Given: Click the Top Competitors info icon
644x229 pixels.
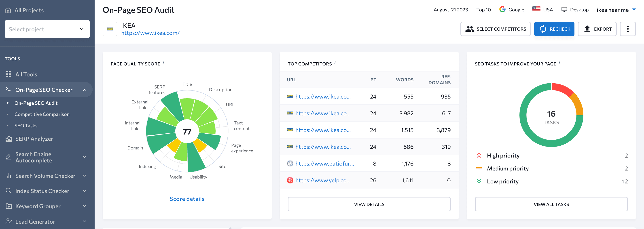Looking at the screenshot, I should pyautogui.click(x=335, y=63).
